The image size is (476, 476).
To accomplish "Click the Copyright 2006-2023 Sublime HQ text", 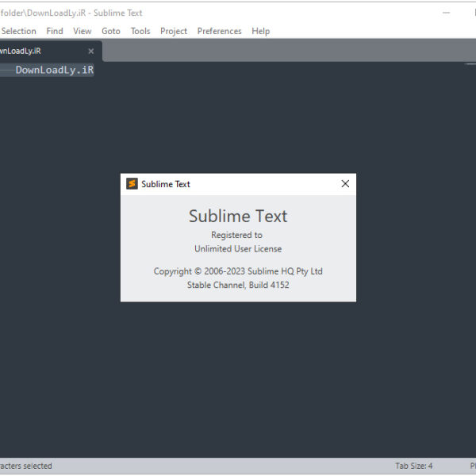I will 238,271.
